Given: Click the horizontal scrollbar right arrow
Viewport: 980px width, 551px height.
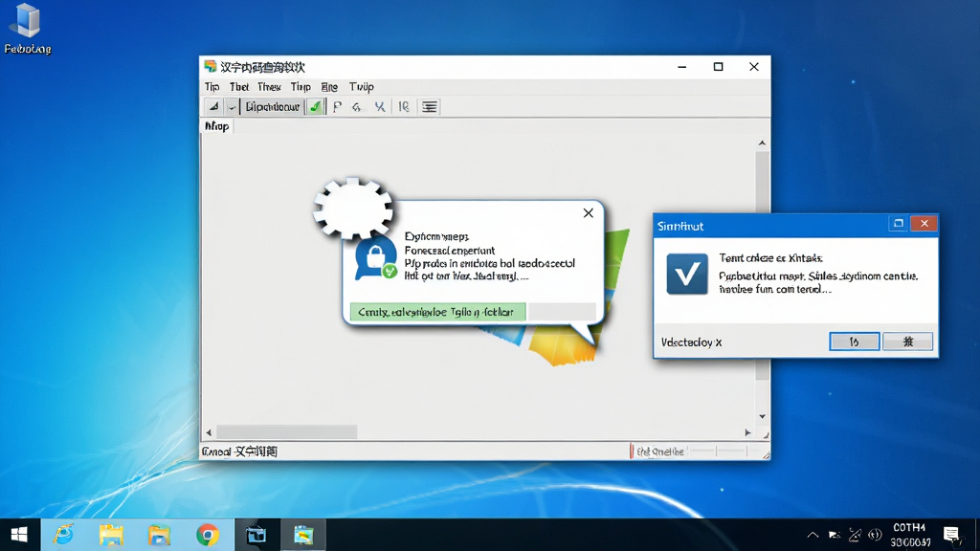Looking at the screenshot, I should tap(747, 432).
